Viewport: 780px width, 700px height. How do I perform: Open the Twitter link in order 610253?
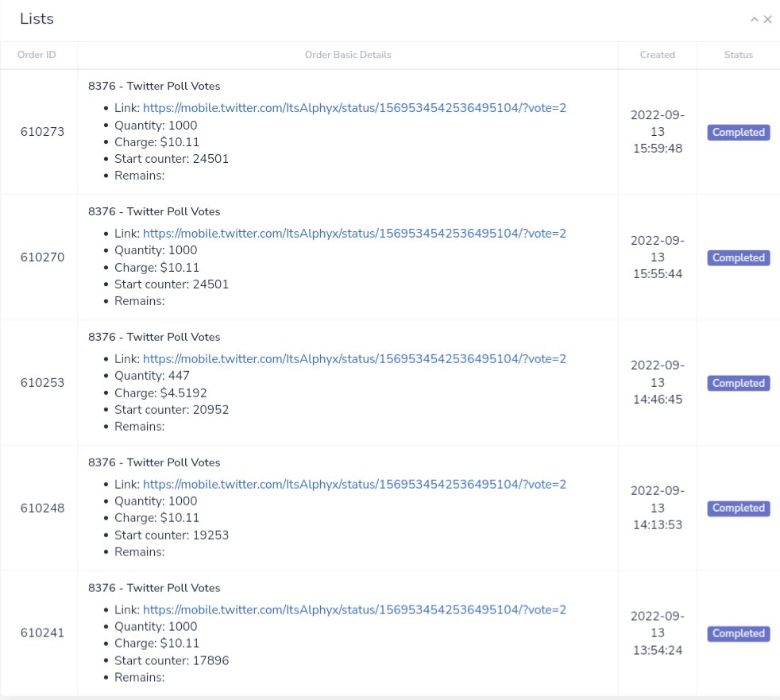354,358
